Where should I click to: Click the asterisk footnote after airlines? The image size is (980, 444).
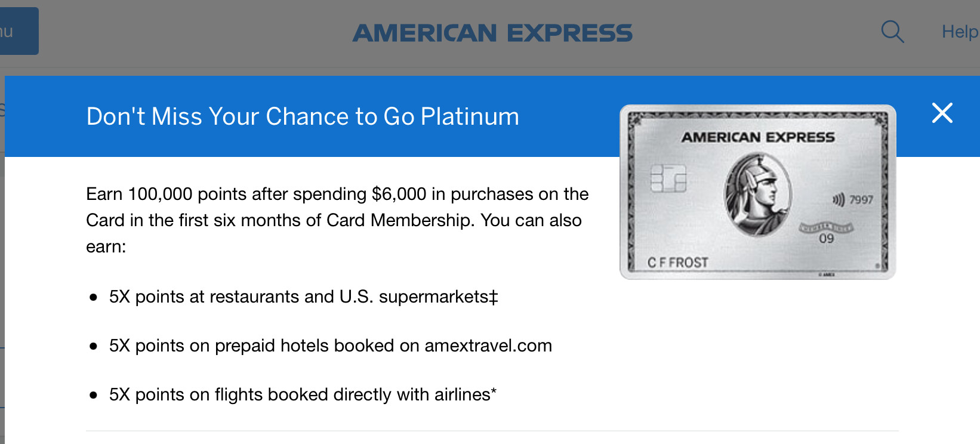(x=494, y=391)
